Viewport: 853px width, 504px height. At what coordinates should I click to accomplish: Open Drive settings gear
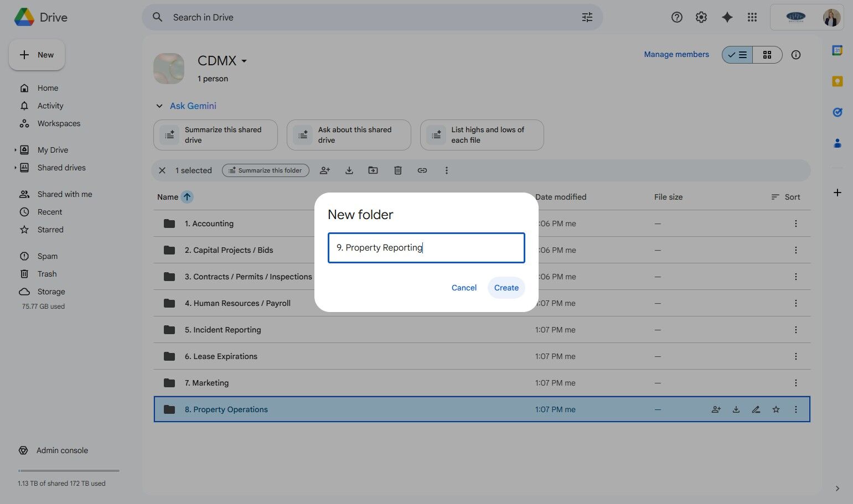coord(701,17)
